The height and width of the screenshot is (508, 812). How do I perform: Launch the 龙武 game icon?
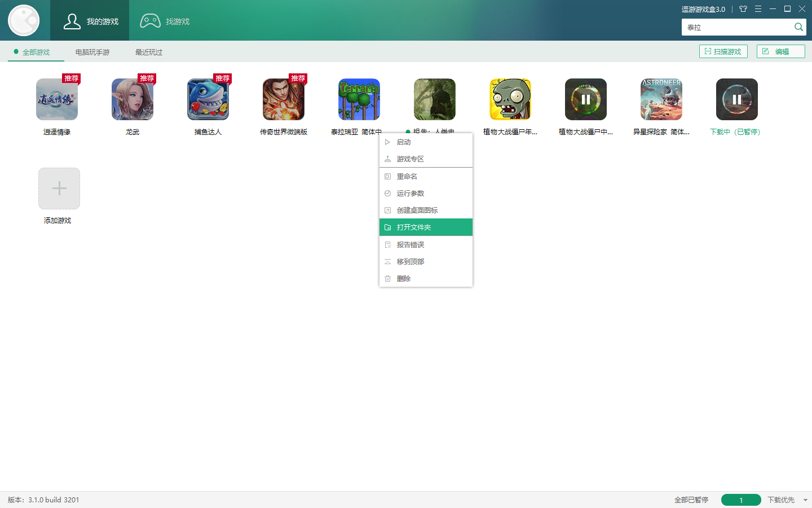pos(133,99)
